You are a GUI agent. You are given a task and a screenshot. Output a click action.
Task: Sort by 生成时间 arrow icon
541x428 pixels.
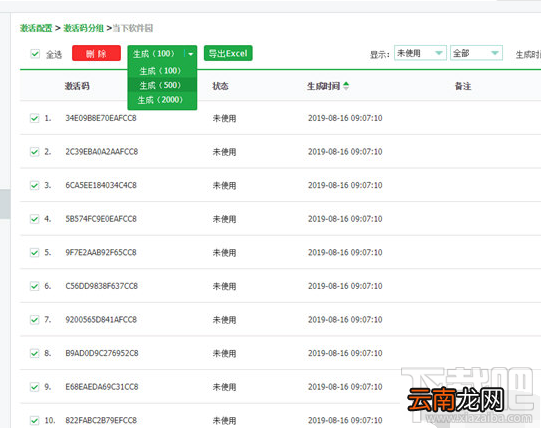(346, 86)
